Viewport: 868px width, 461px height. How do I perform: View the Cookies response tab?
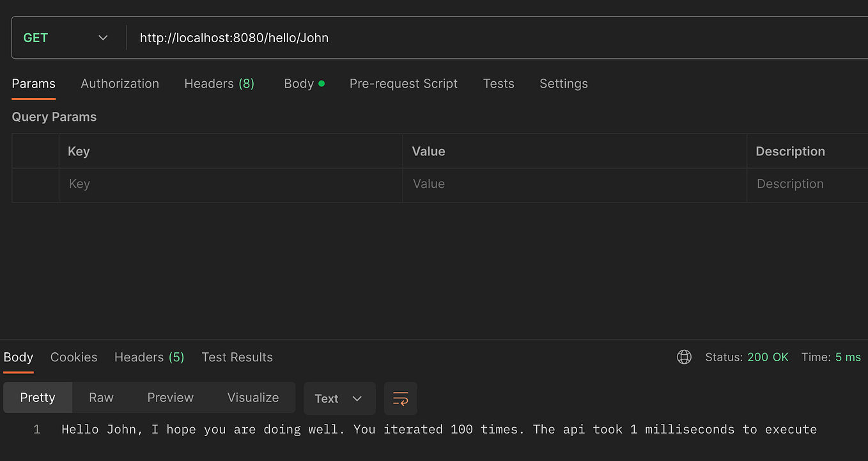tap(74, 357)
